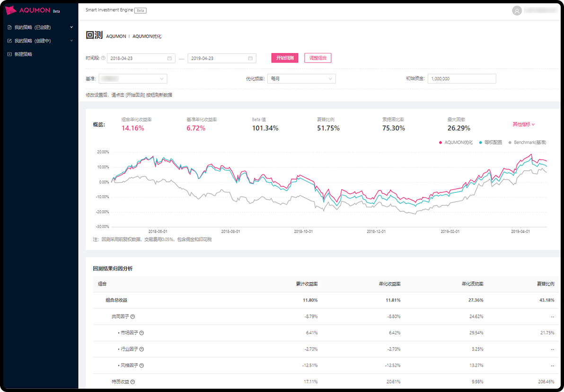Click the 2018-10-01 label on the chart axis

303,232
